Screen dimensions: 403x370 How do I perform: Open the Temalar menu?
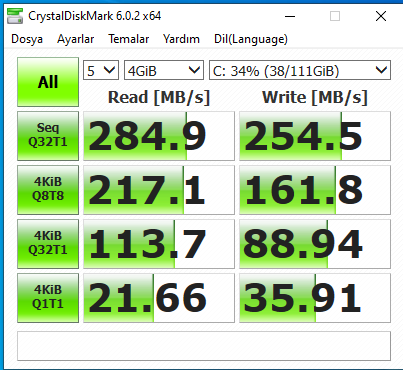[129, 39]
